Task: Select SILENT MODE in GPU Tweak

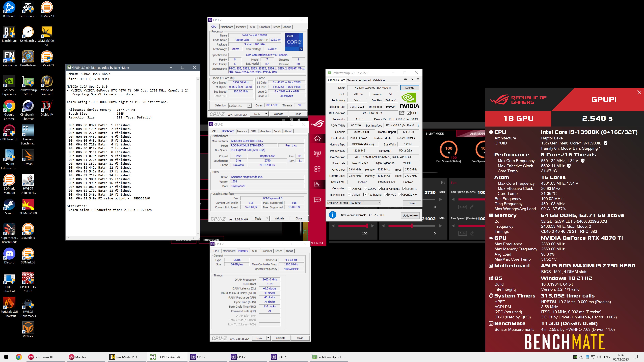Action: (435, 134)
